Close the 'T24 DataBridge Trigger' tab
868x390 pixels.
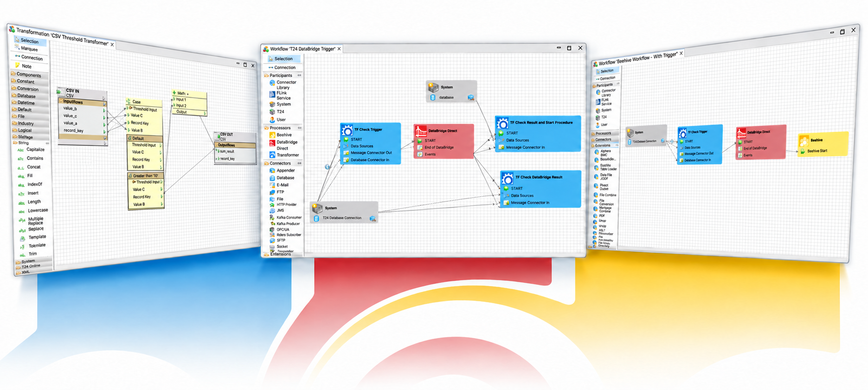(339, 49)
